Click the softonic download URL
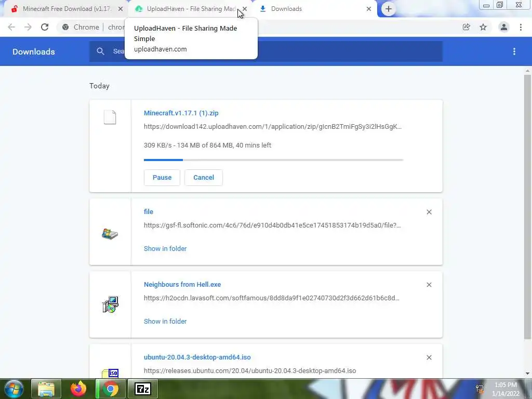This screenshot has width=532, height=399. pyautogui.click(x=272, y=225)
